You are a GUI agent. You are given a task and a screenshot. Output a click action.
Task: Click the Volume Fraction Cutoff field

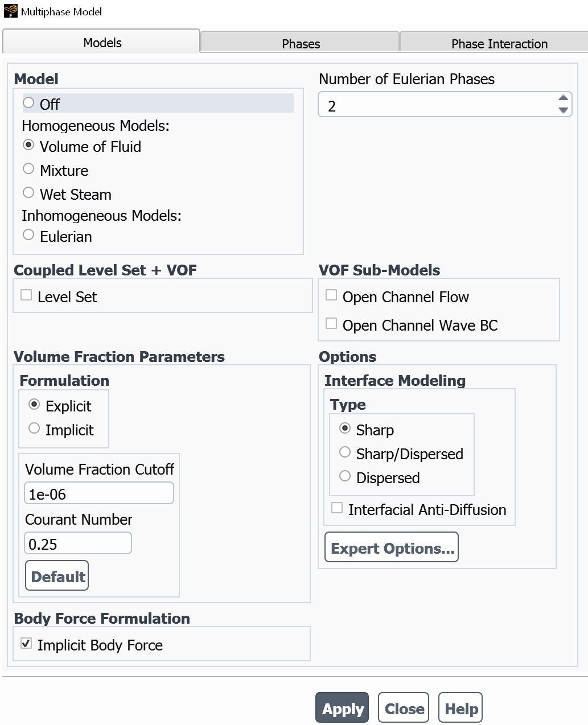(99, 493)
